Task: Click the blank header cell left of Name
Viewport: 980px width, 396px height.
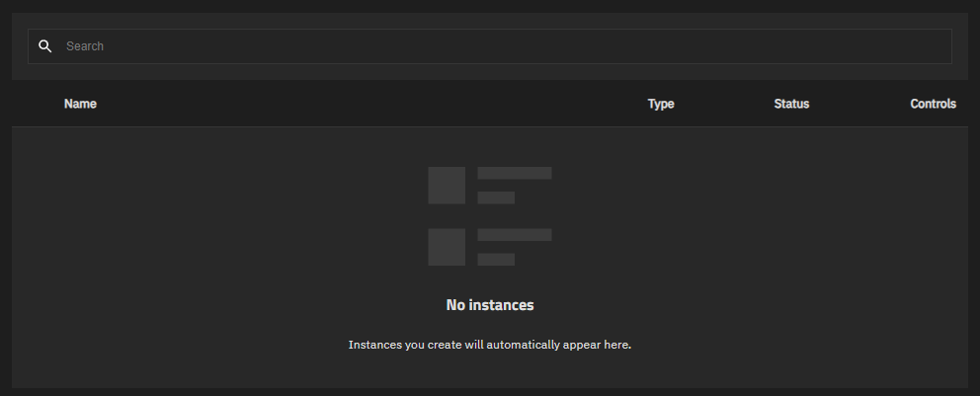Action: pyautogui.click(x=36, y=104)
